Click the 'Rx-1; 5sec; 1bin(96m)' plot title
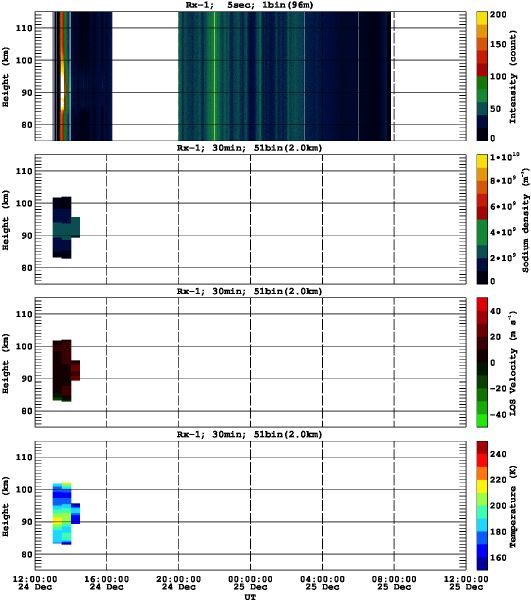 click(249, 5)
